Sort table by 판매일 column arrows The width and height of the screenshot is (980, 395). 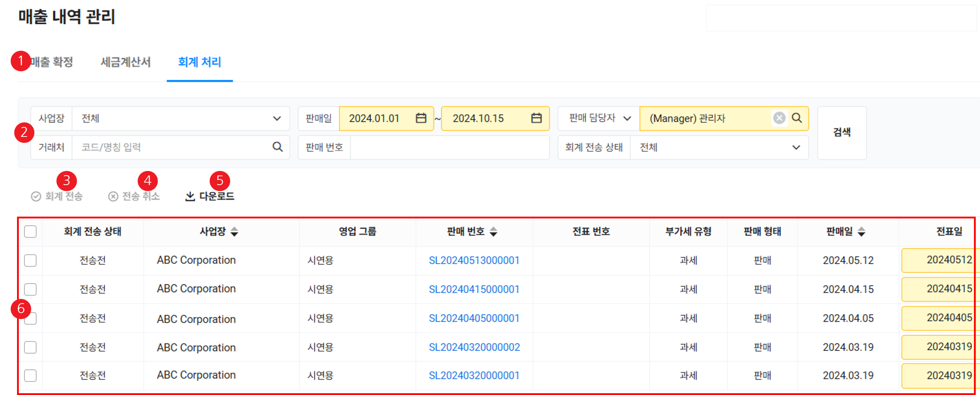[861, 232]
